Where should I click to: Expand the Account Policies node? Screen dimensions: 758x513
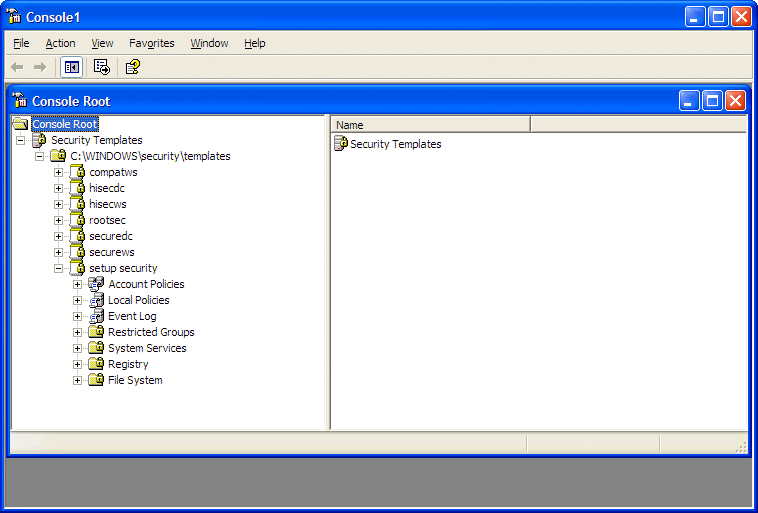click(x=77, y=284)
